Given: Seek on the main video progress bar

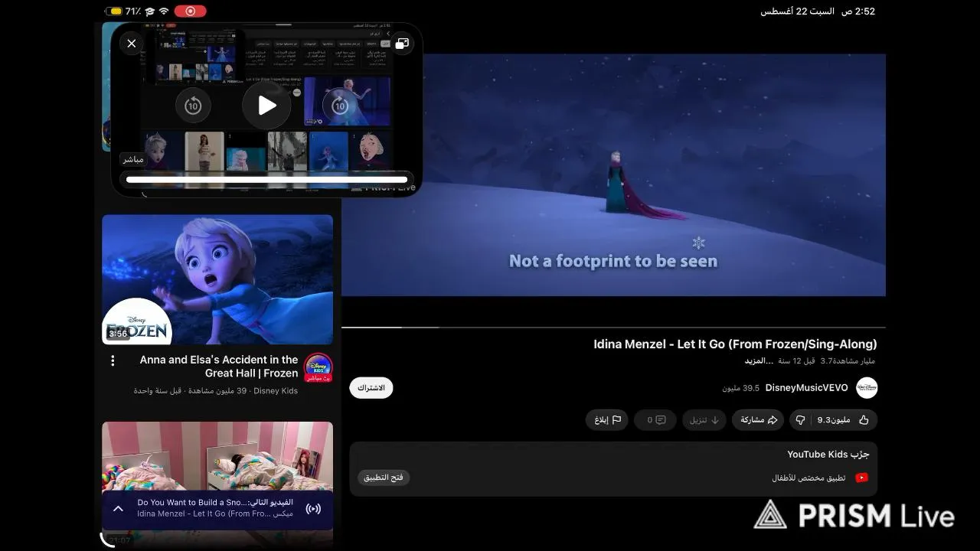Looking at the screenshot, I should point(613,328).
